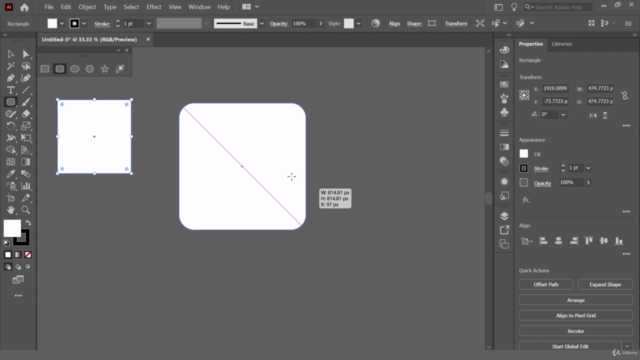Screen dimensions: 640x360
Task: Click the large Fill box in toolbar
Action: (12, 228)
